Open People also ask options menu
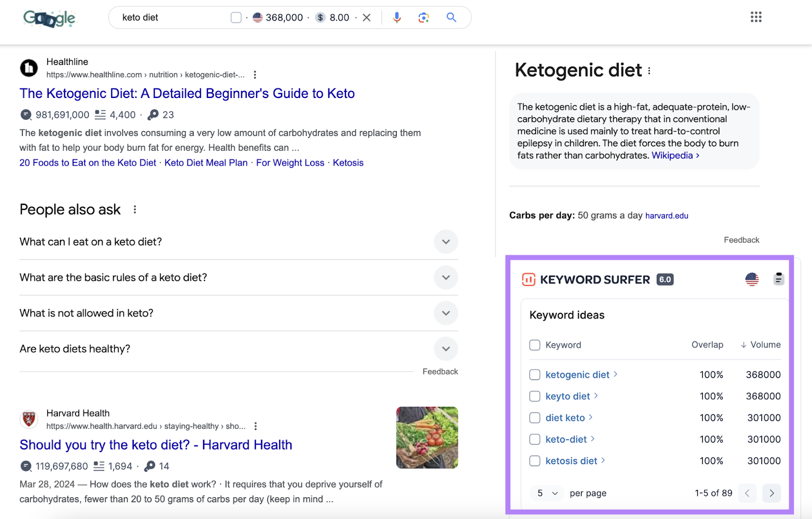Viewport: 812px width, 519px height. tap(134, 209)
